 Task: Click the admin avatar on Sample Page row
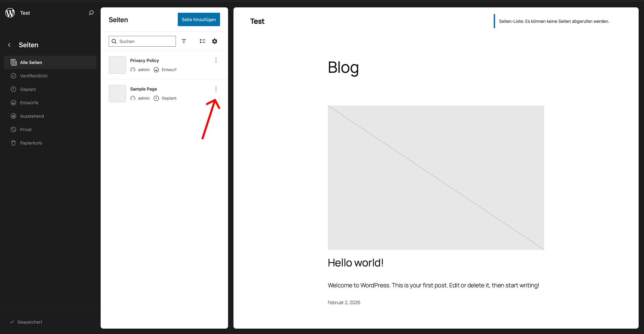click(x=133, y=98)
